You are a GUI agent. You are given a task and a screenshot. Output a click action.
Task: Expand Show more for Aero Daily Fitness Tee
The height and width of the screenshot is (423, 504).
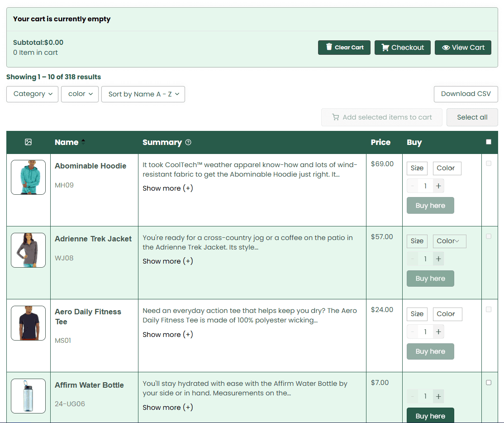pos(168,335)
